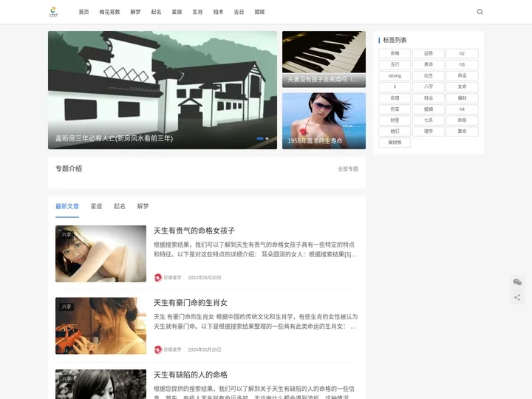532x399 pixels.
Task: Click the site logo in the header
Action: (54, 12)
